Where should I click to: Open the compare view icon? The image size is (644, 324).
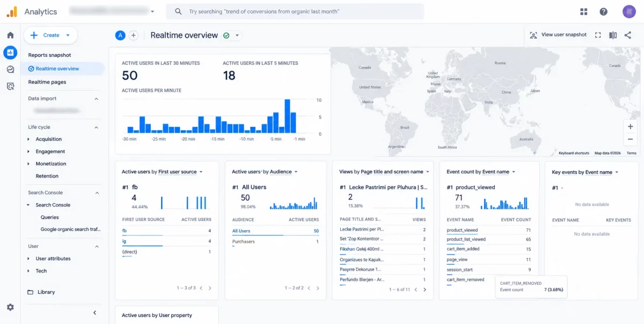(x=613, y=35)
